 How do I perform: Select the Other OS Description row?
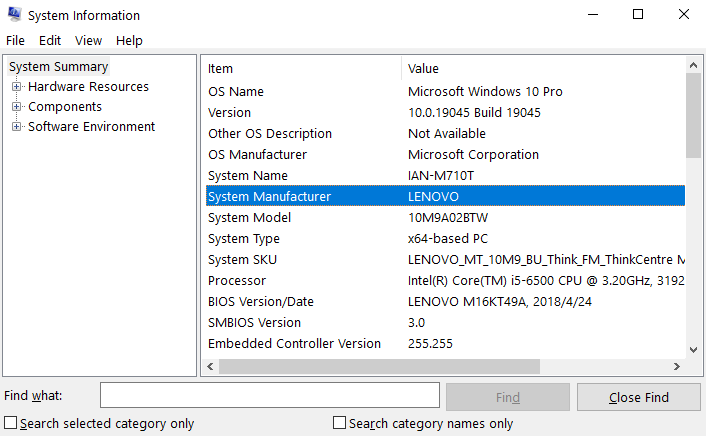[x=445, y=134]
